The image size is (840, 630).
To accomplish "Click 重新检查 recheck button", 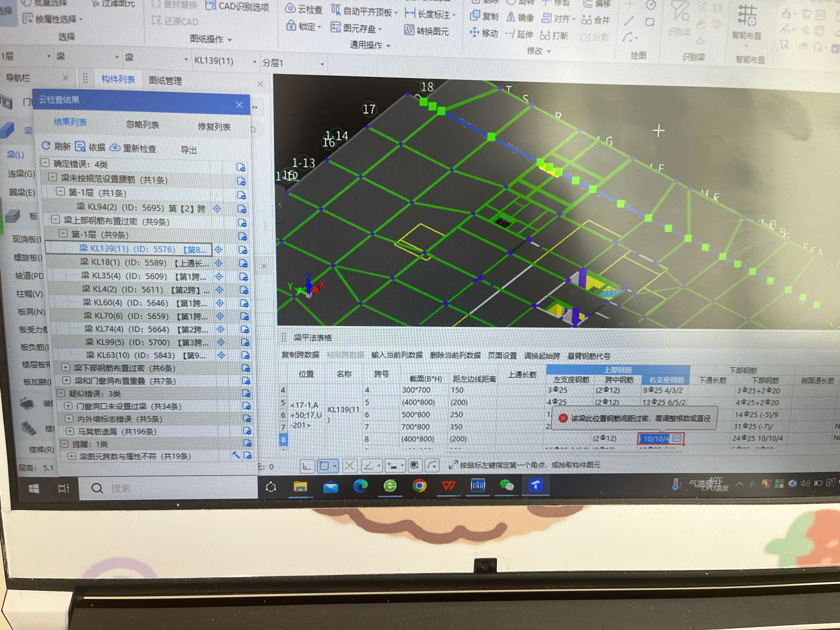I will point(133,148).
